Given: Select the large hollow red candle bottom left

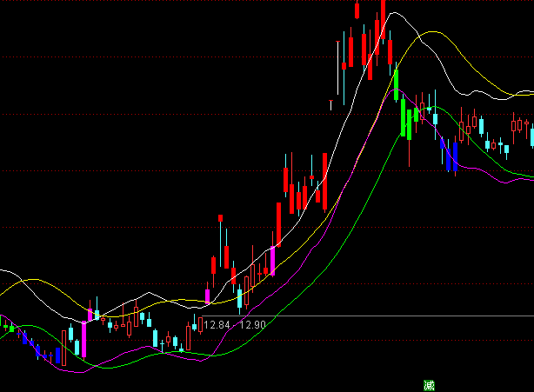Looking at the screenshot, I should tap(63, 344).
